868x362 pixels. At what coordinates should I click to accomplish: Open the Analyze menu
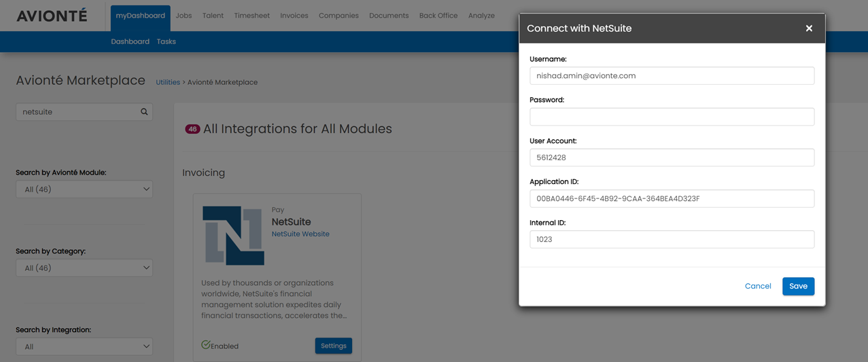481,16
